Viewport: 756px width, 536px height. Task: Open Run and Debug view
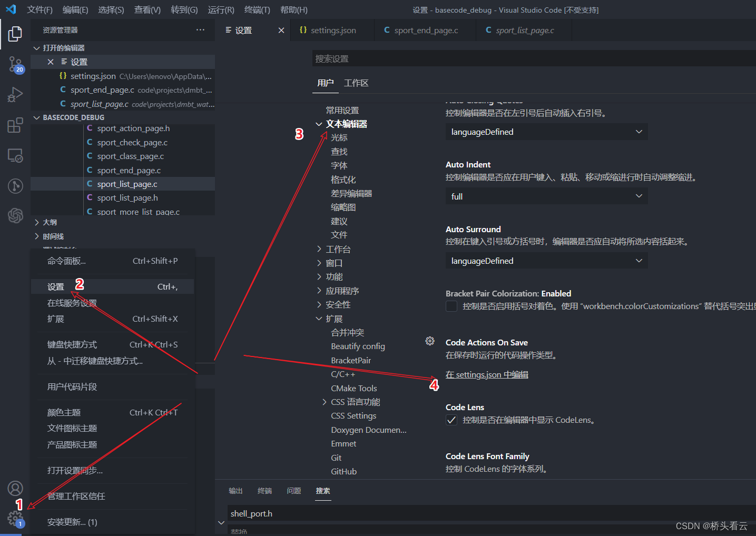[x=15, y=95]
